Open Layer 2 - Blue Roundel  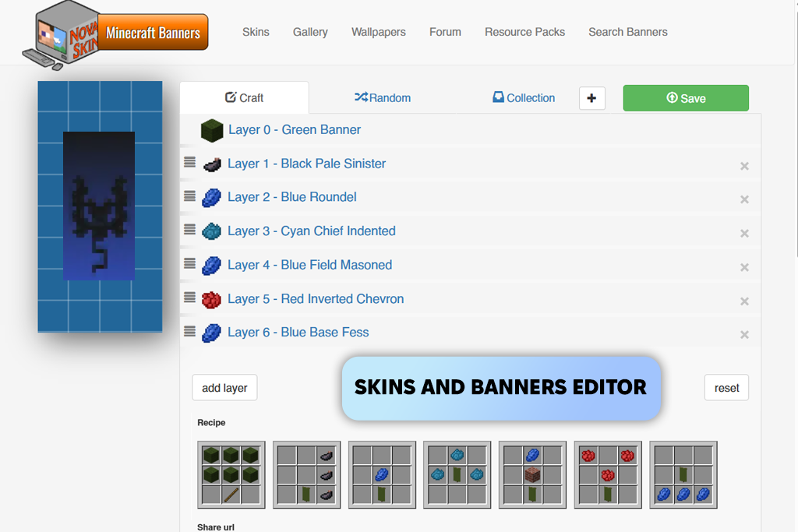pyautogui.click(x=291, y=197)
